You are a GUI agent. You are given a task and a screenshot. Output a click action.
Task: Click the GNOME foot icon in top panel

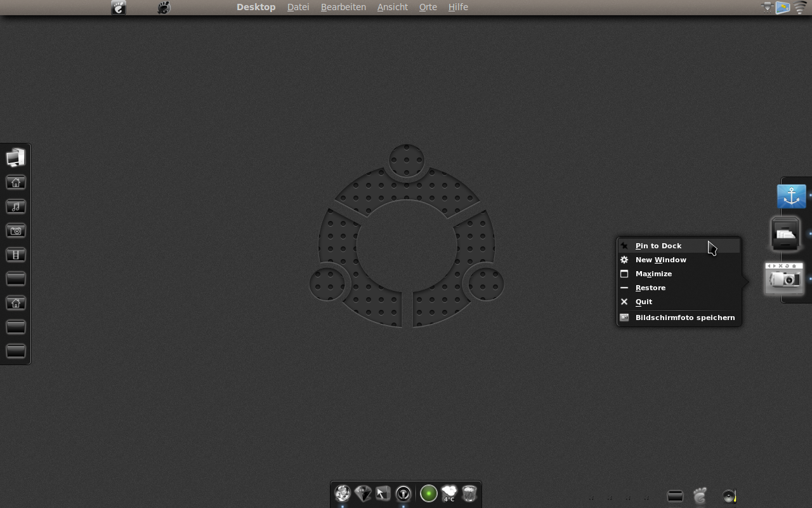point(119,8)
